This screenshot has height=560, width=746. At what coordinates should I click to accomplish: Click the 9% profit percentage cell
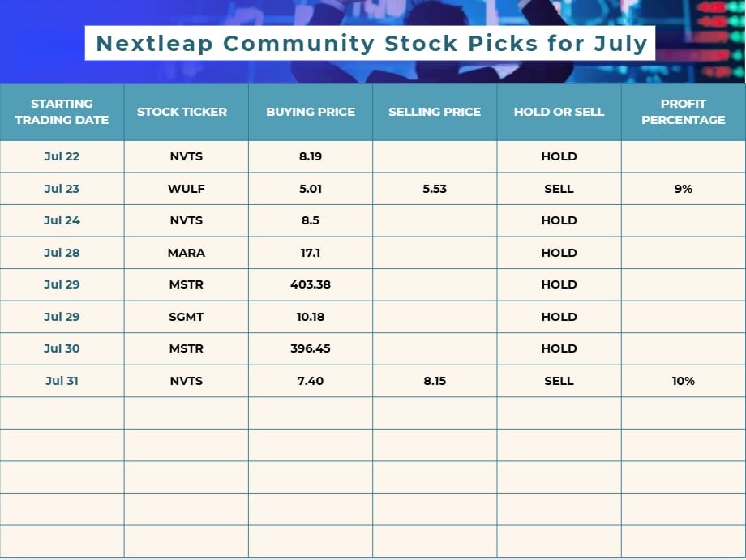point(683,189)
